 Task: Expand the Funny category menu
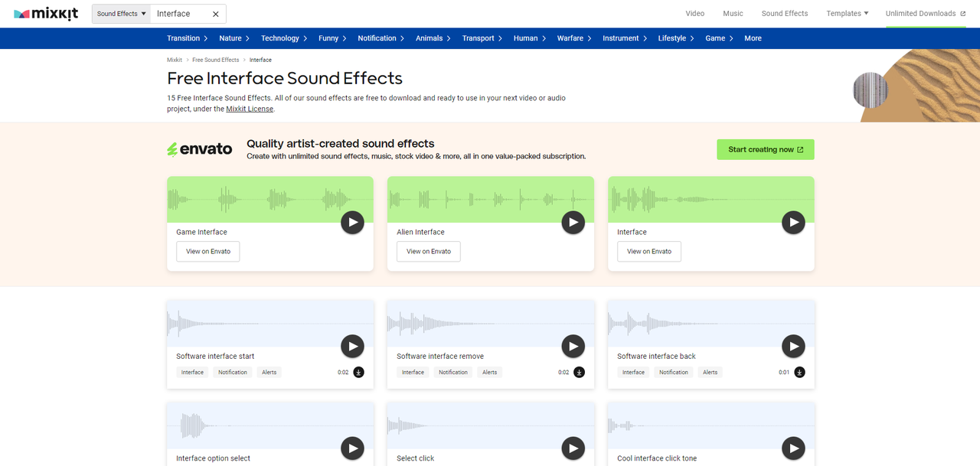click(332, 38)
